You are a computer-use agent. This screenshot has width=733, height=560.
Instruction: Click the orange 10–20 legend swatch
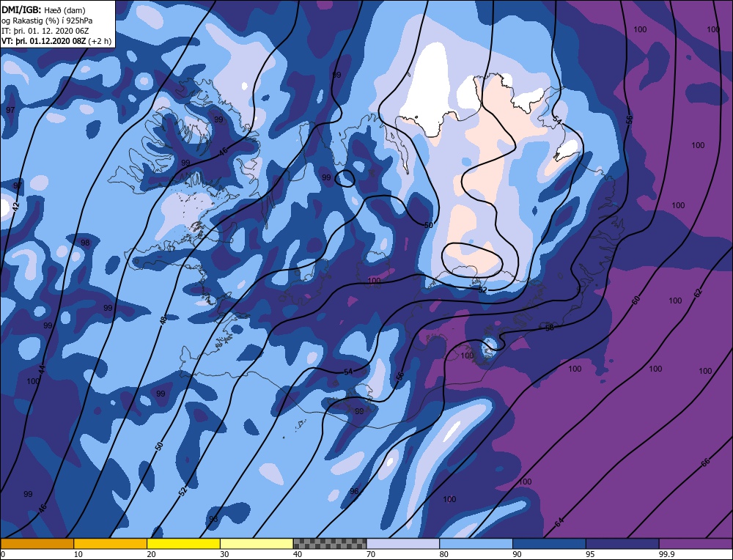111,544
